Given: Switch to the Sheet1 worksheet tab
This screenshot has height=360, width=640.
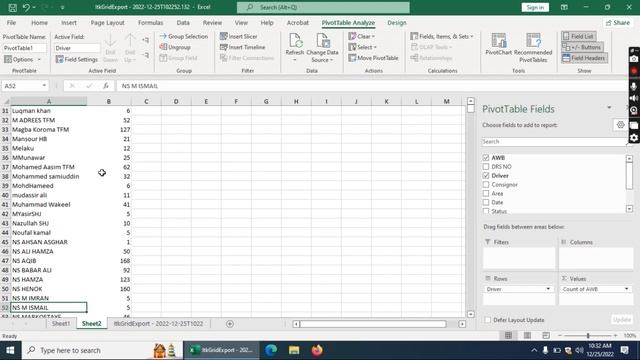Looking at the screenshot, I should pos(61,324).
